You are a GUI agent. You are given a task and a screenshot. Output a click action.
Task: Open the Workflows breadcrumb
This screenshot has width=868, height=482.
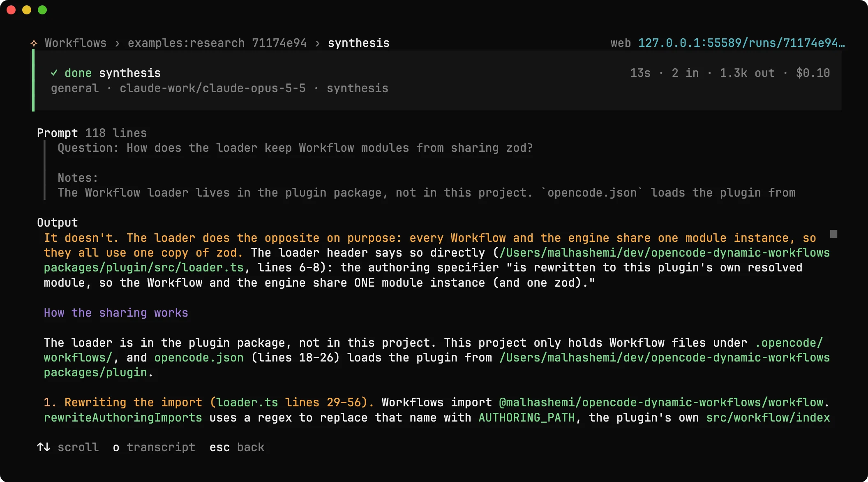tap(76, 43)
